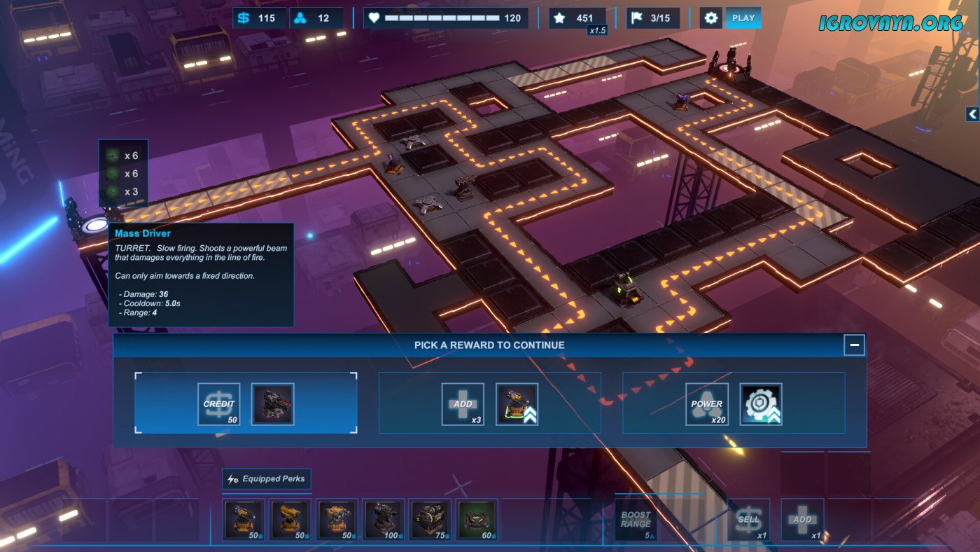The height and width of the screenshot is (552, 980).
Task: Click the health bar showing 120
Action: [445, 18]
